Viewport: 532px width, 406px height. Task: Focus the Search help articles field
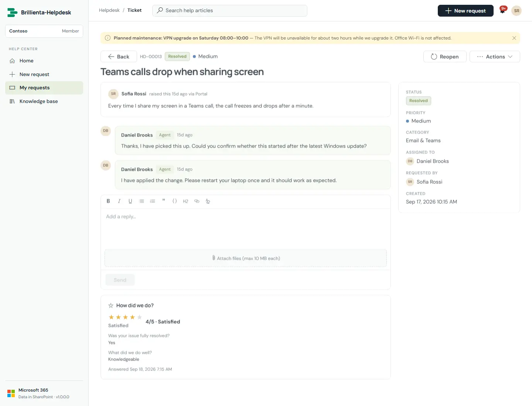(230, 10)
